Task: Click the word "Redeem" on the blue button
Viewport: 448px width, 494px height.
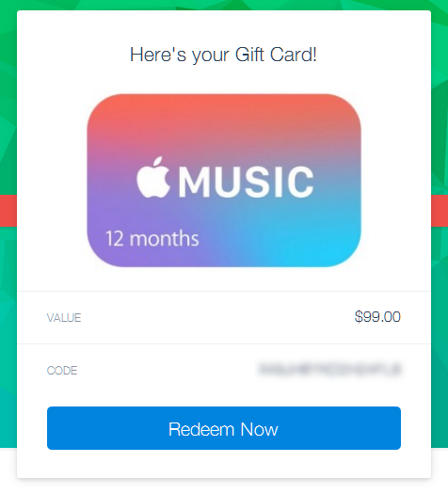Action: point(201,429)
